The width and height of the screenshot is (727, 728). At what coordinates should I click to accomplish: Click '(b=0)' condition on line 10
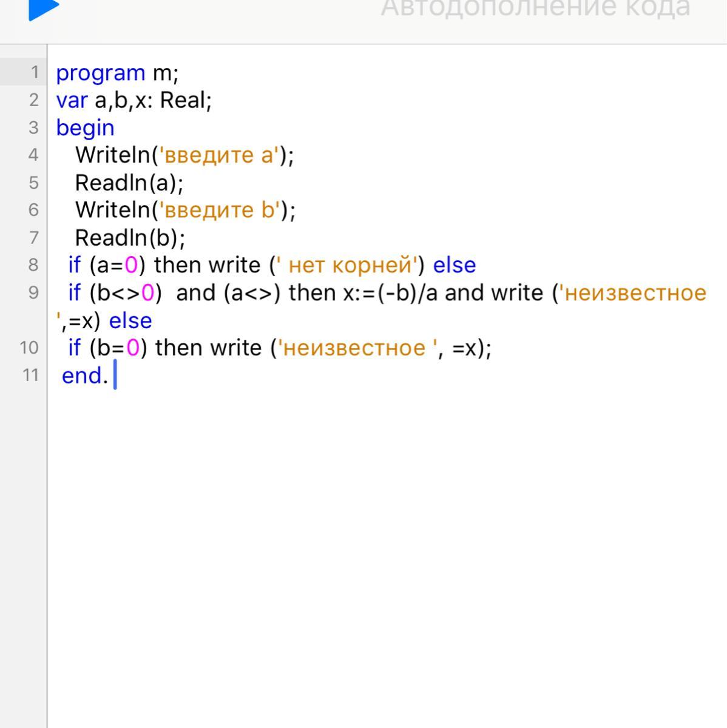coord(118,348)
